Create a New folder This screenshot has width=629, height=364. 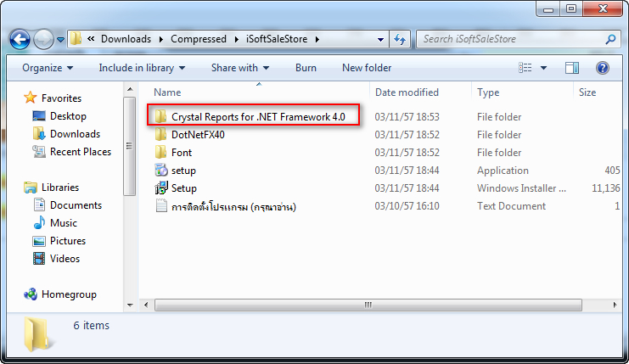(367, 68)
